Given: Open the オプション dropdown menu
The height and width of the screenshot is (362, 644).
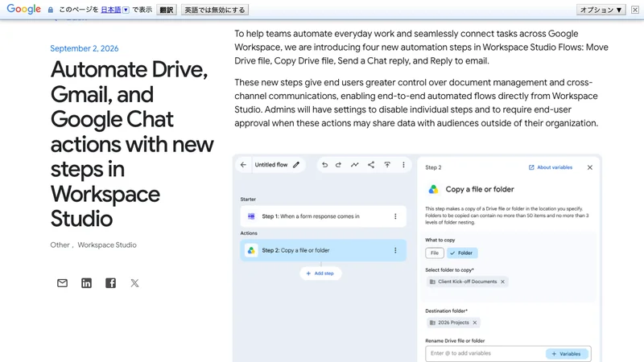Looking at the screenshot, I should pyautogui.click(x=601, y=10).
